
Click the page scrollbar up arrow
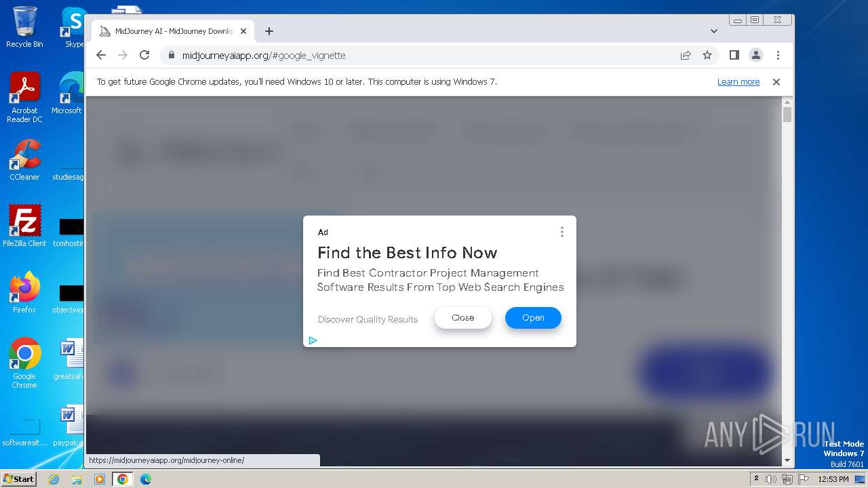tap(787, 102)
